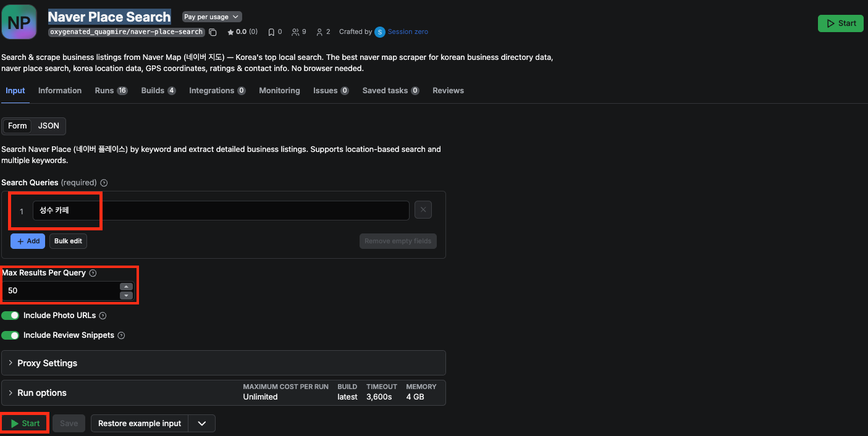
Task: Decrease Max Results with down arrow
Action: coord(126,295)
